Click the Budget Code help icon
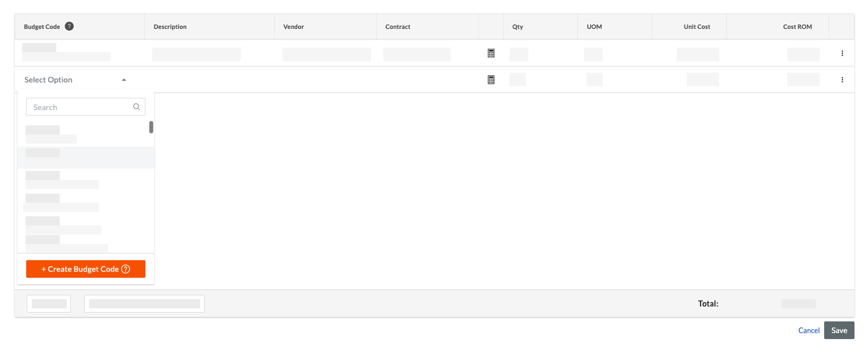This screenshot has height=352, width=868. (69, 26)
